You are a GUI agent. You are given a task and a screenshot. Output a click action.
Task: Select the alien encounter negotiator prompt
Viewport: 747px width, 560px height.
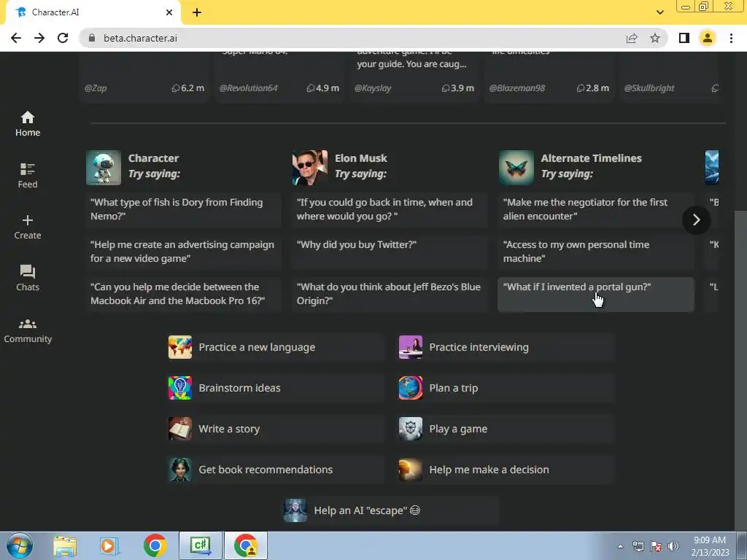click(x=596, y=209)
